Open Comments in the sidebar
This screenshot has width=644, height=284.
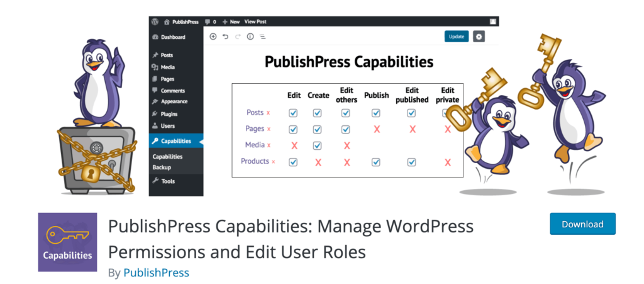pos(176,91)
